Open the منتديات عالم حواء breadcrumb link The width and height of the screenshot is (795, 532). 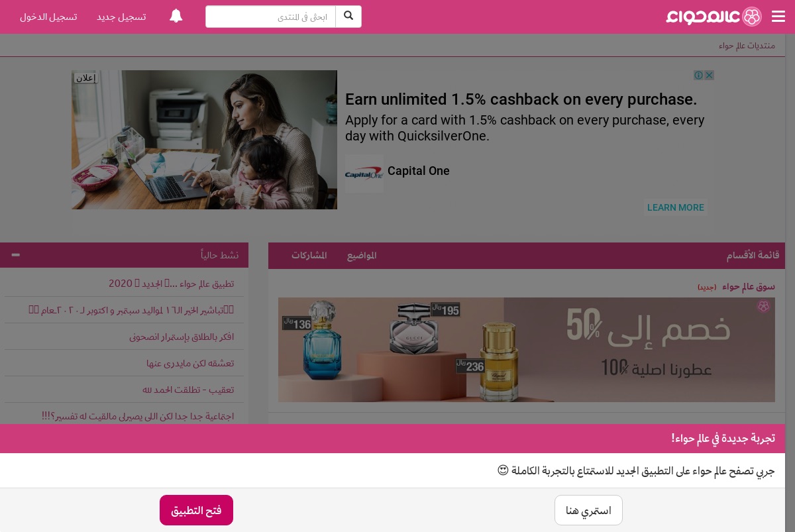747,46
